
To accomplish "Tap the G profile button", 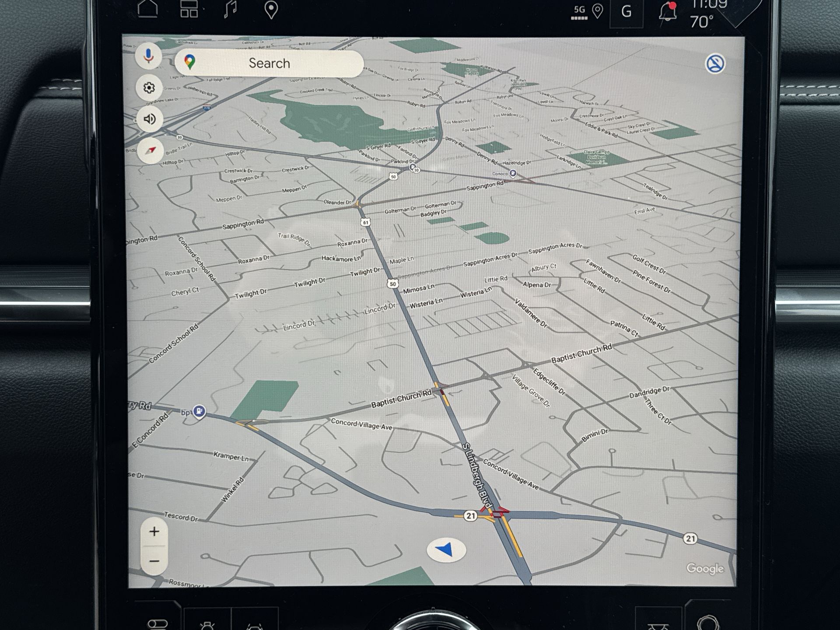I will (x=626, y=11).
